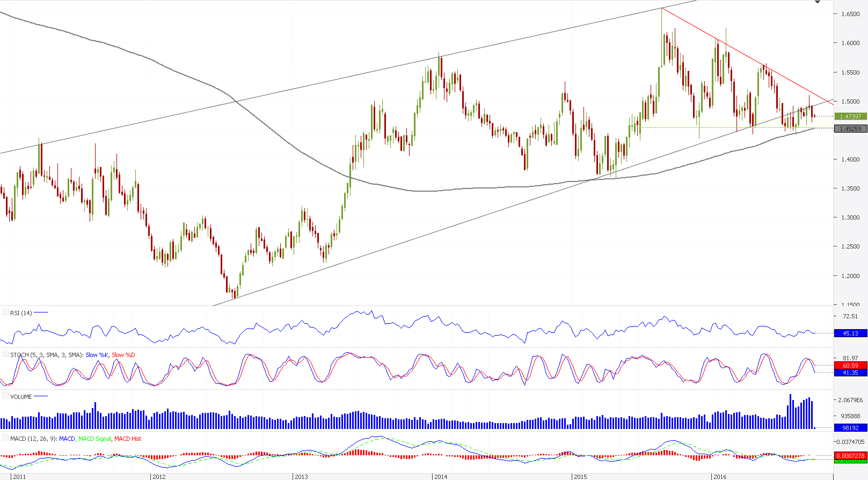Image resolution: width=868 pixels, height=480 pixels.
Task: Click the blue MACD legend entry
Action: [67, 439]
